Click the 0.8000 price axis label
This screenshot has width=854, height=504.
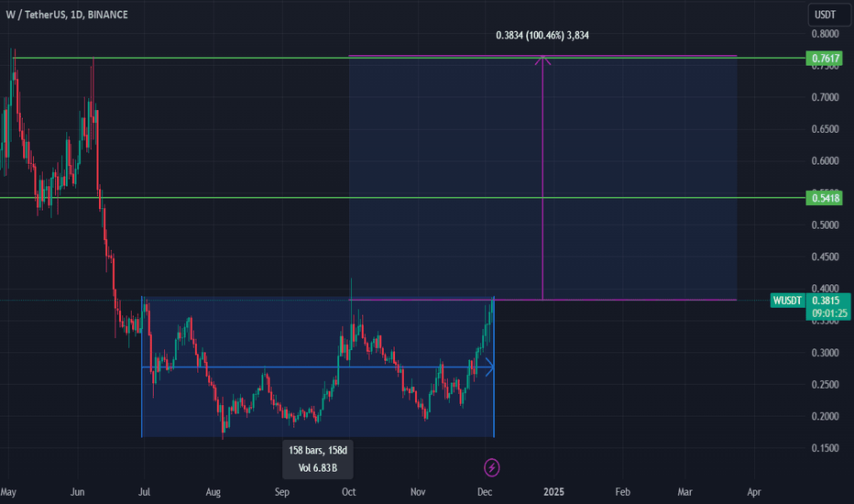click(825, 34)
